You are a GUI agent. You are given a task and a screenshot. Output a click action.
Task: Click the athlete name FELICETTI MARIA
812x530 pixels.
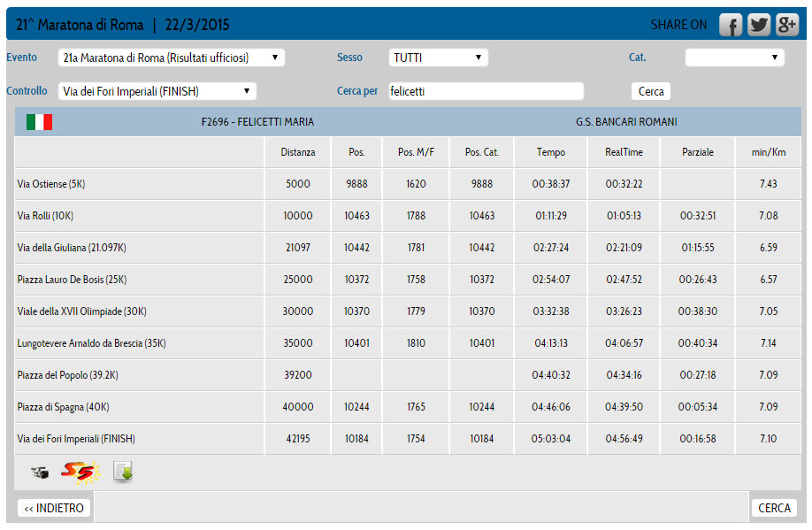tap(257, 122)
